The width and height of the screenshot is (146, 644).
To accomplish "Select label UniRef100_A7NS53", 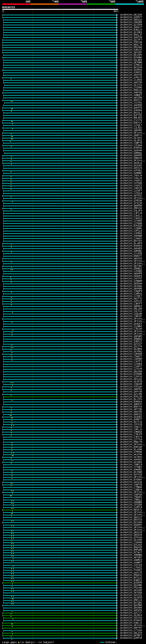I will (x=131, y=72).
